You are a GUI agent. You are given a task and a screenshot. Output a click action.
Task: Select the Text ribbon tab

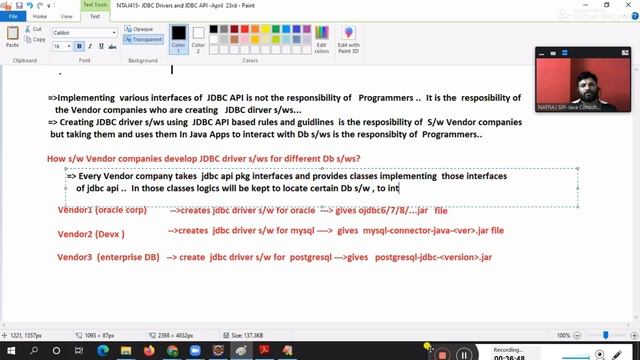pos(95,16)
